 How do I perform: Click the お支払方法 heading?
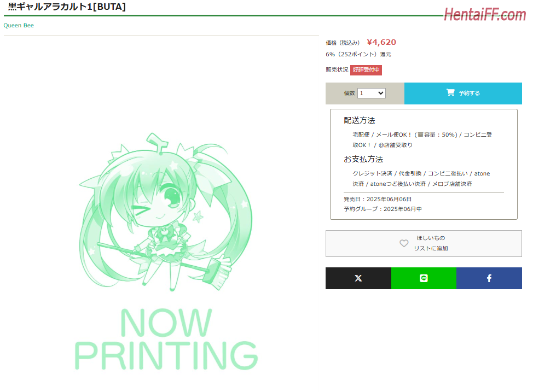[363, 159]
